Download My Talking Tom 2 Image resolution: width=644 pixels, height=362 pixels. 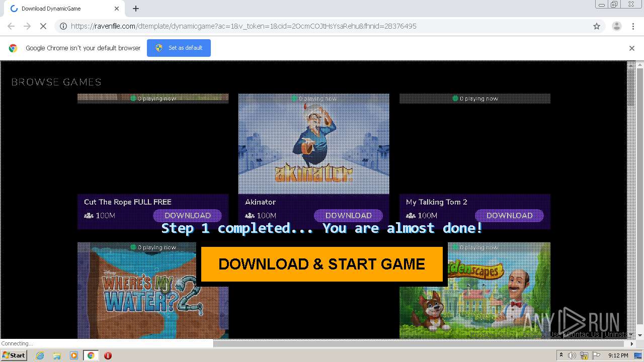(509, 216)
